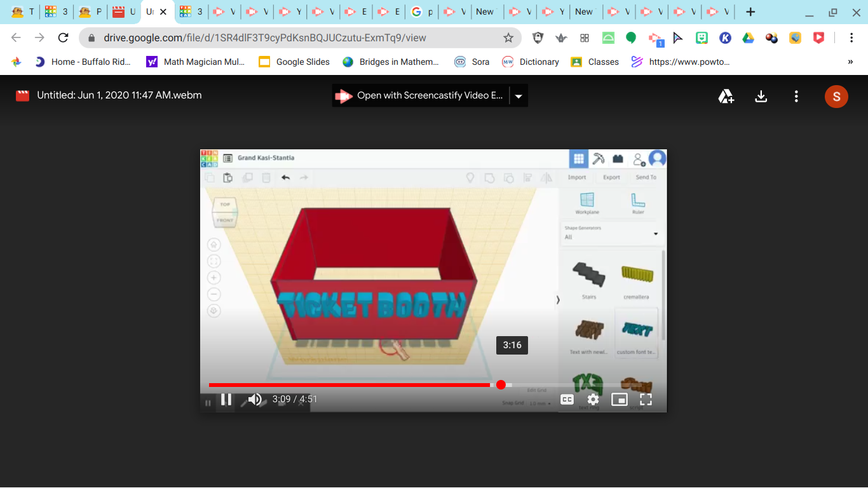Open the Math Magician Mul... bookmark
The width and height of the screenshot is (868, 488).
[196, 62]
